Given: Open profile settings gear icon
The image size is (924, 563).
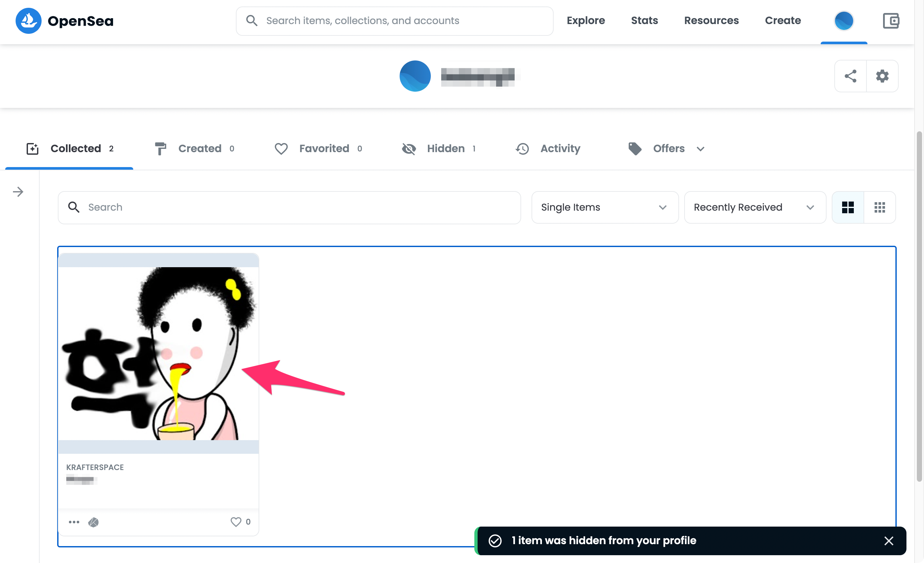Looking at the screenshot, I should pyautogui.click(x=882, y=76).
